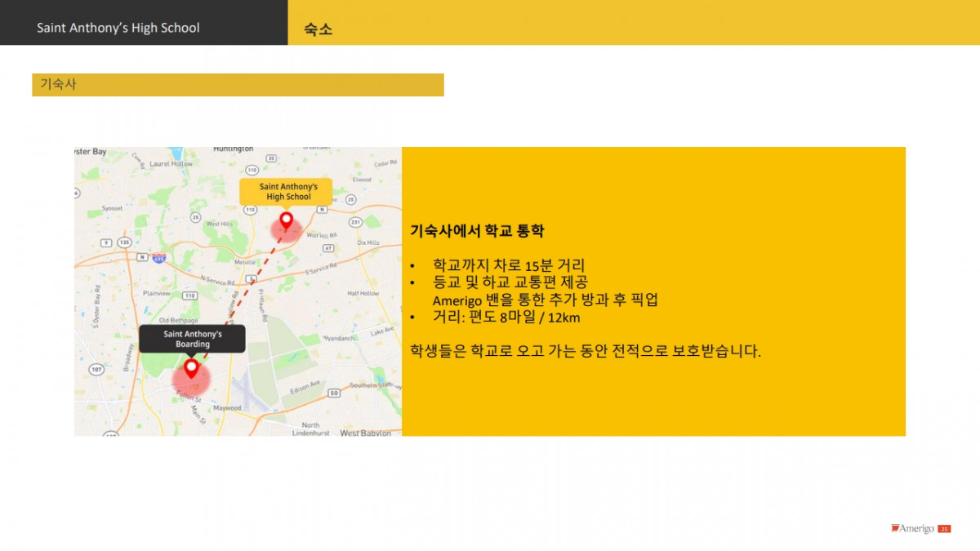Image resolution: width=980 pixels, height=551 pixels.
Task: Click the red pin at Saint Anthony's Boarding
Action: pos(191,369)
